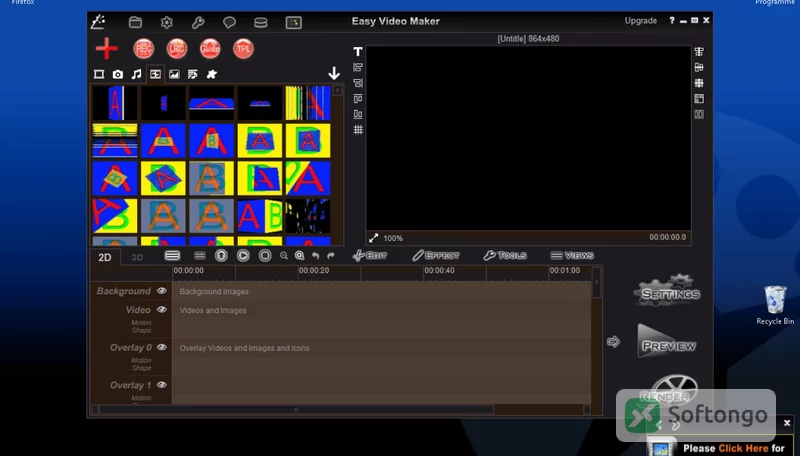800x456 pixels.
Task: Switch to the video clips tab icon
Action: pos(99,74)
